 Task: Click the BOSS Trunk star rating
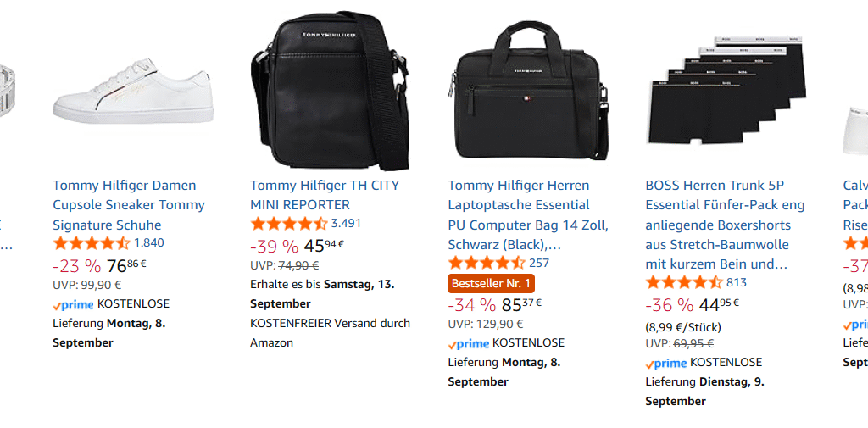(x=684, y=282)
